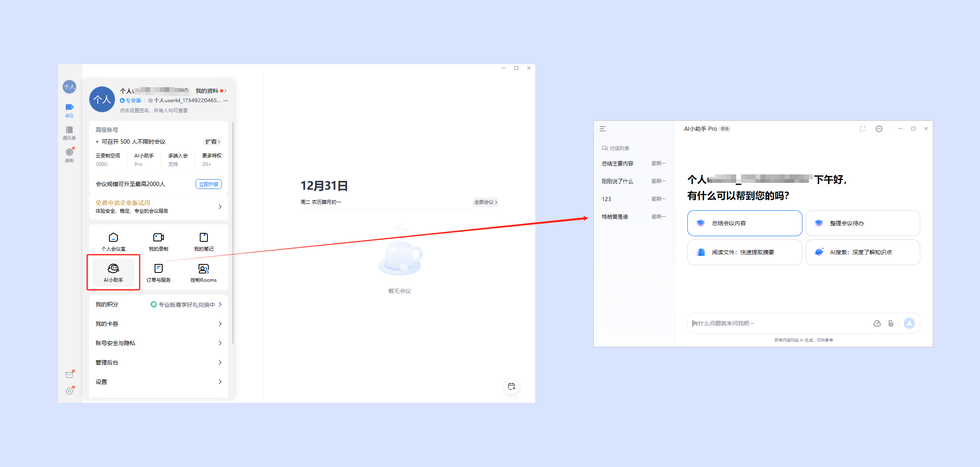
Task: Click the 专业版 badge
Action: 131,101
